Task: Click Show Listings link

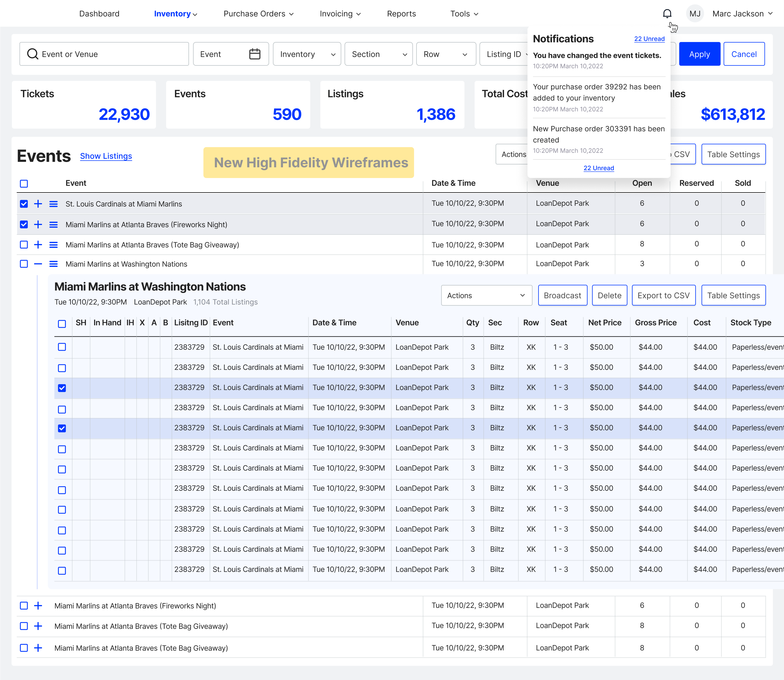Action: 106,156
